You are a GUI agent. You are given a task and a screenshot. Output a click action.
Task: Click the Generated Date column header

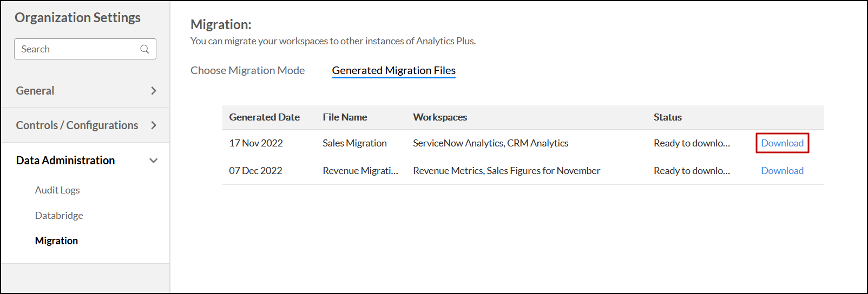(x=264, y=117)
